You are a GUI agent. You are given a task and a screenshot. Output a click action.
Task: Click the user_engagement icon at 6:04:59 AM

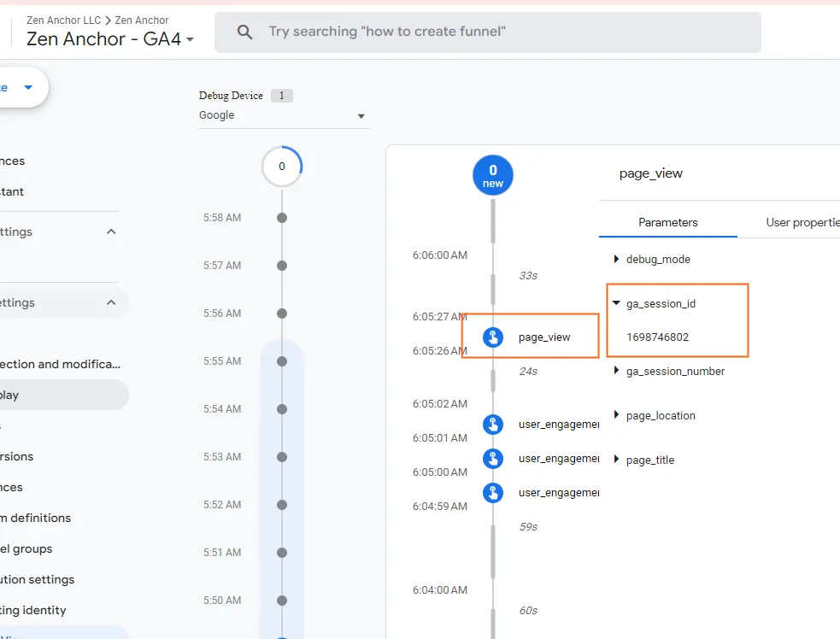click(x=493, y=493)
